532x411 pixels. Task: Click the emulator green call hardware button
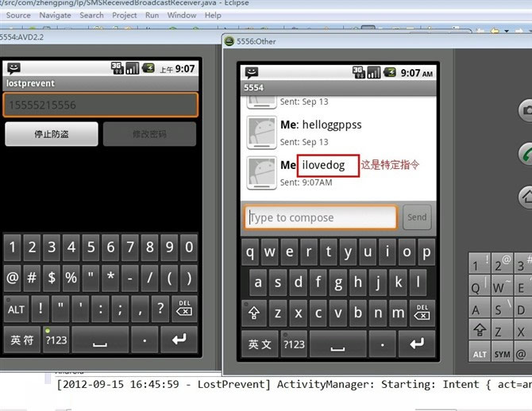coord(526,154)
